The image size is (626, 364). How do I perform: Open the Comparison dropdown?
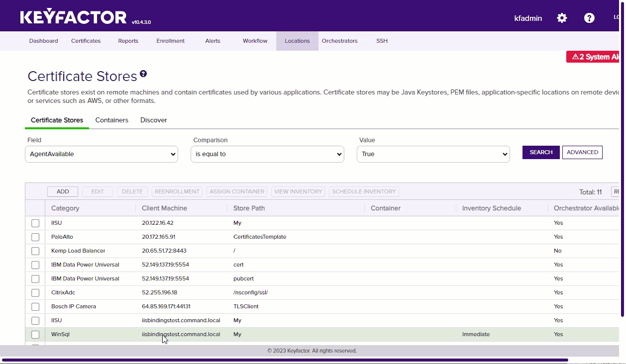click(x=267, y=154)
